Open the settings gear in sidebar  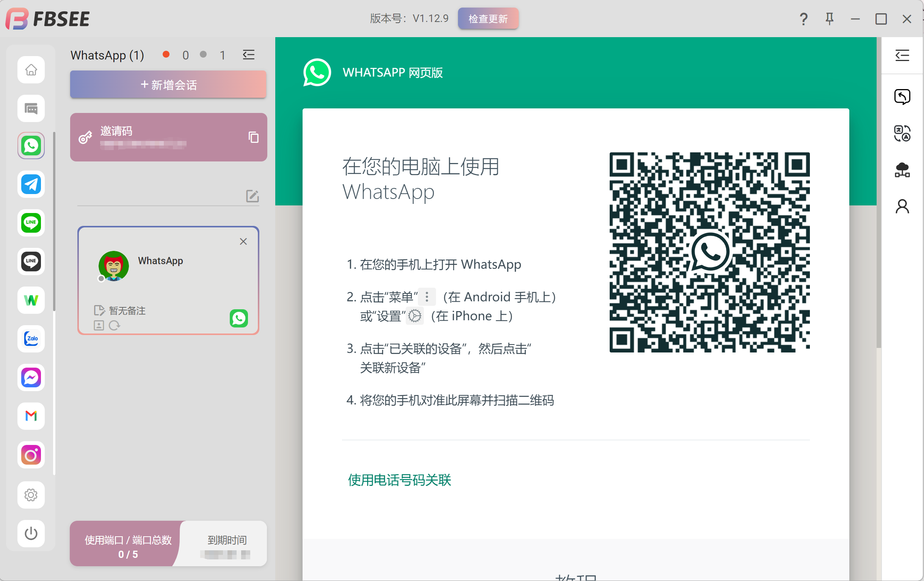(31, 495)
